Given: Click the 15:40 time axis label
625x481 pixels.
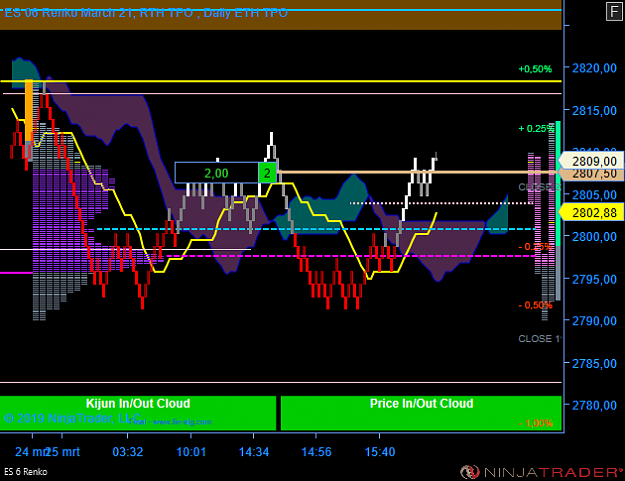Looking at the screenshot, I should tap(380, 452).
